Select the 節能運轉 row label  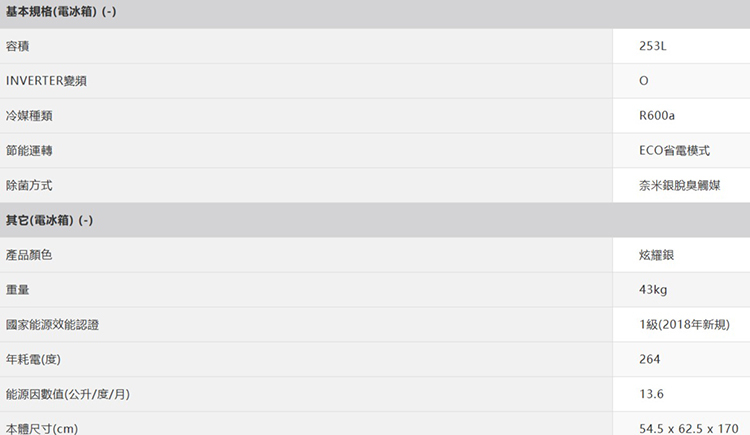(29, 151)
